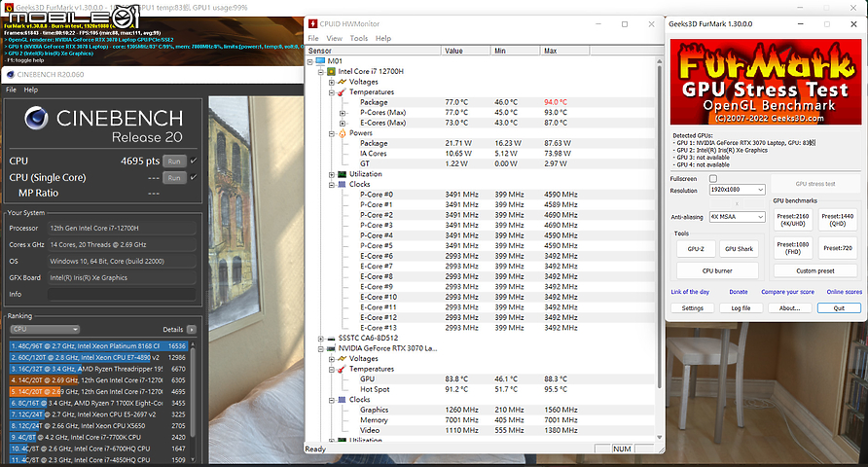Click the HWMonitor title bar icon
868x467 pixels.
[x=312, y=23]
